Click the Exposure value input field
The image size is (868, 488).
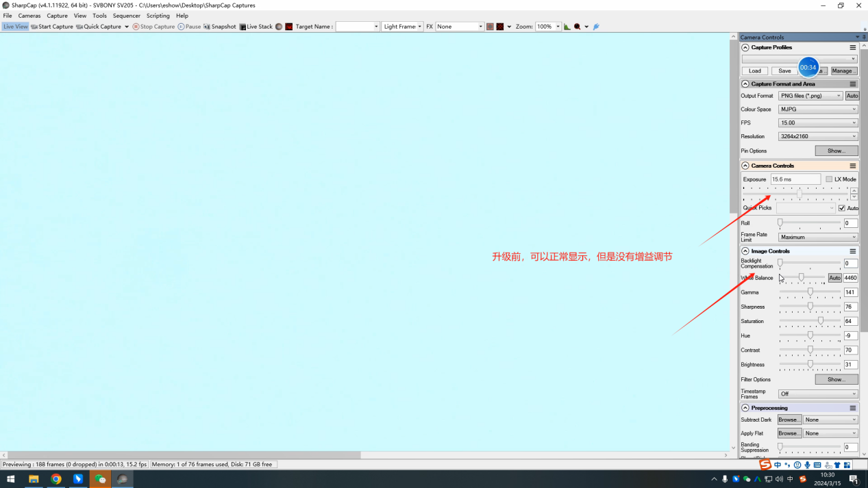pos(795,179)
